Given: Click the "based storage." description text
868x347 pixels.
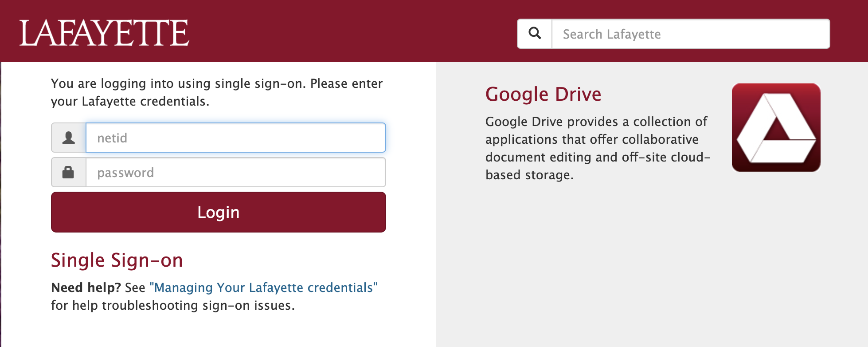Looking at the screenshot, I should point(530,175).
